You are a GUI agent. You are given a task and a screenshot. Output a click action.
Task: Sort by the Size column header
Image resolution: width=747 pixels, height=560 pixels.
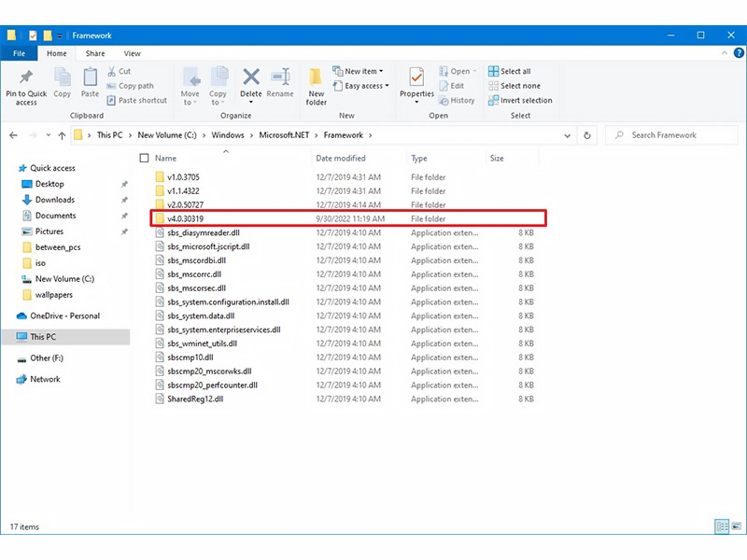pos(497,158)
